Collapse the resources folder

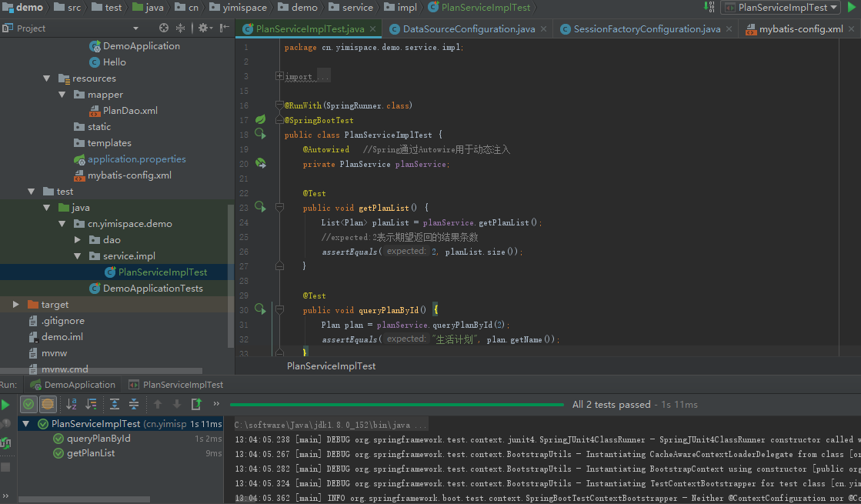tap(47, 78)
